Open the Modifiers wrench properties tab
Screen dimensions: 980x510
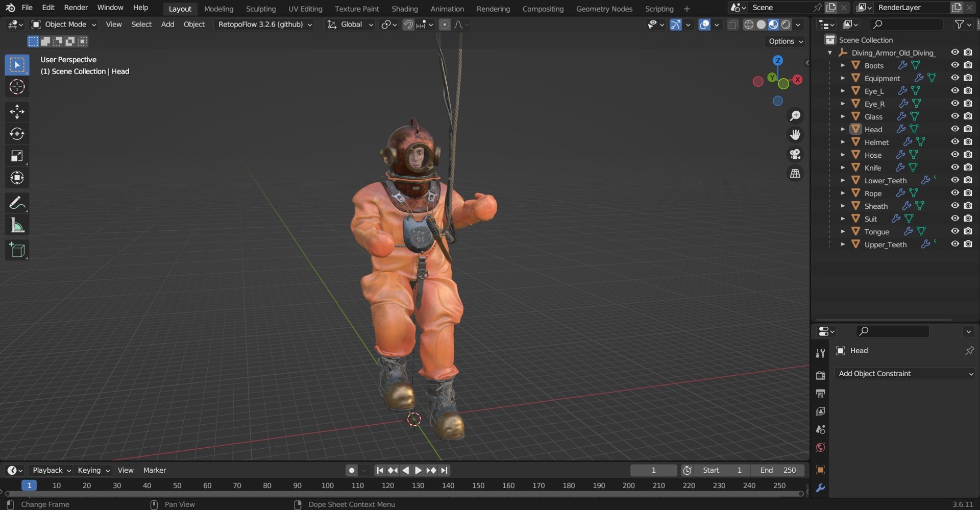coord(820,488)
